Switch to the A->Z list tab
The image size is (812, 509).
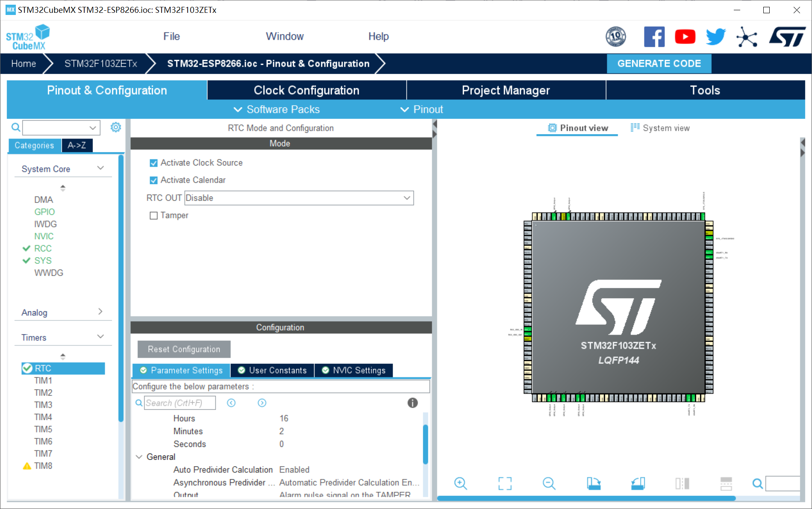tap(77, 145)
